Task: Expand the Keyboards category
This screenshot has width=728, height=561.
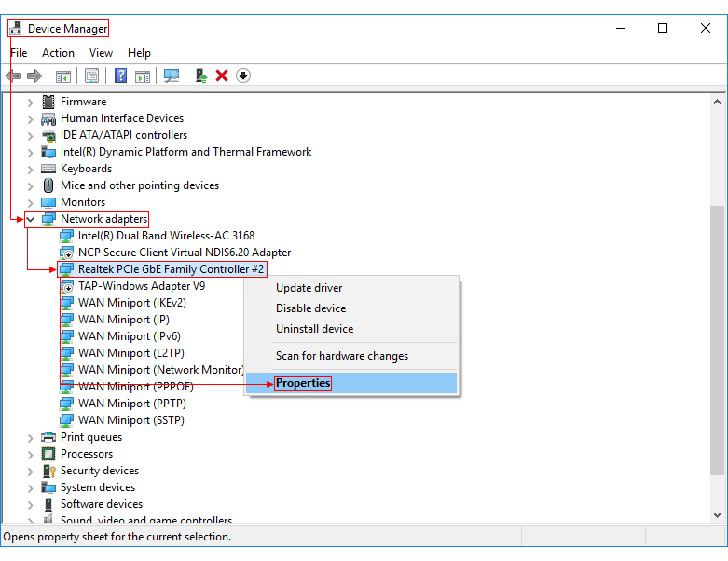Action: click(x=31, y=169)
